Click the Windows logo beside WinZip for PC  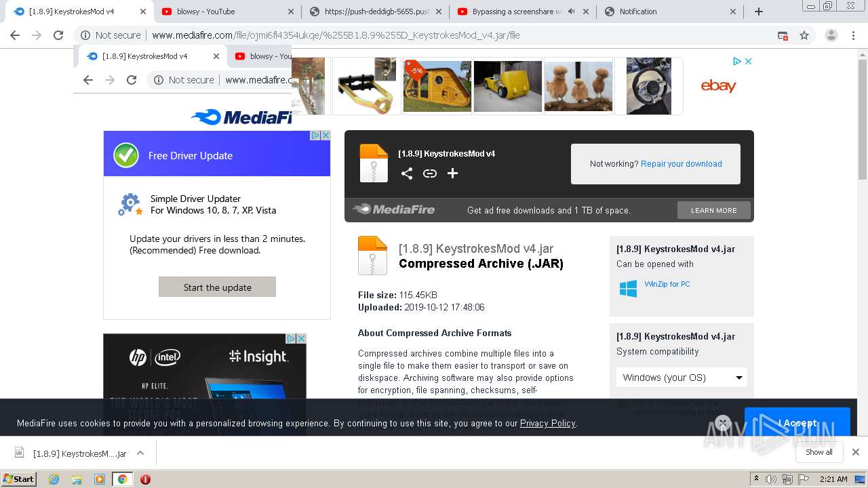point(628,289)
